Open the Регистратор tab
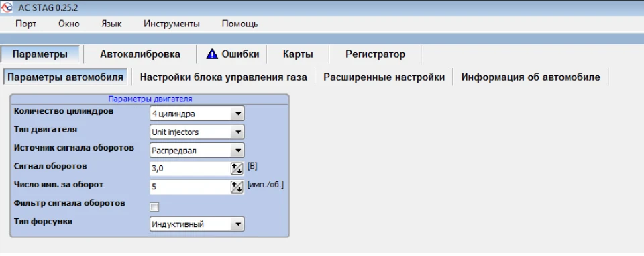This screenshot has height=256, width=644. tap(376, 54)
